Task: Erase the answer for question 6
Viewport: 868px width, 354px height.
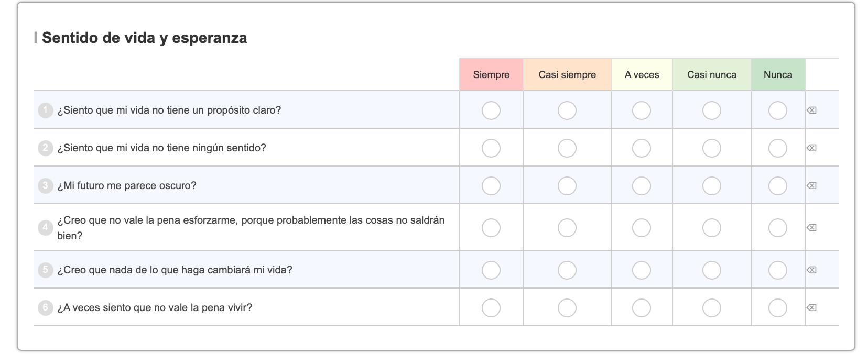Action: 811,308
